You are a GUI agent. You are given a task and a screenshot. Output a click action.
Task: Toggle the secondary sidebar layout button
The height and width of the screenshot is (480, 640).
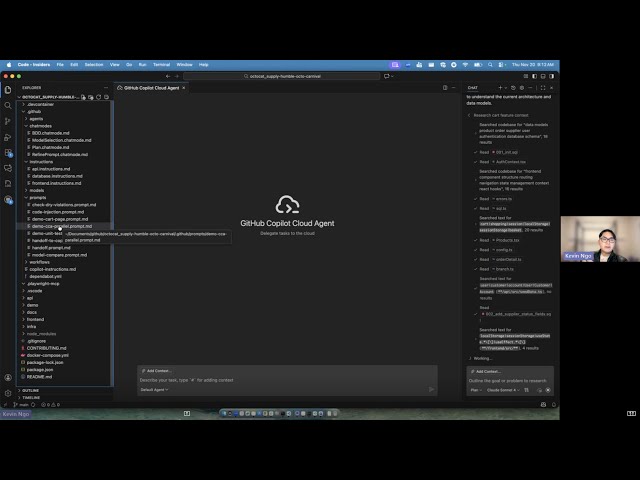[x=552, y=76]
